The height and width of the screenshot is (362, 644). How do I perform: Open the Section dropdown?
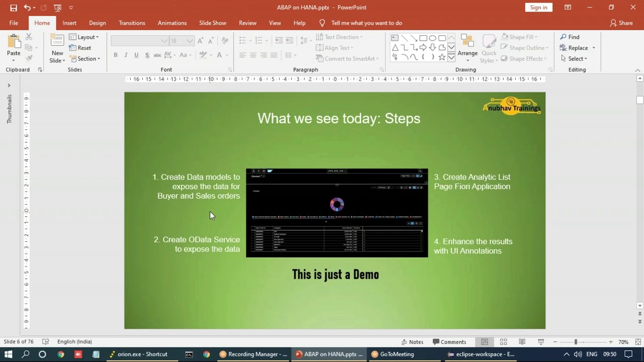[85, 58]
